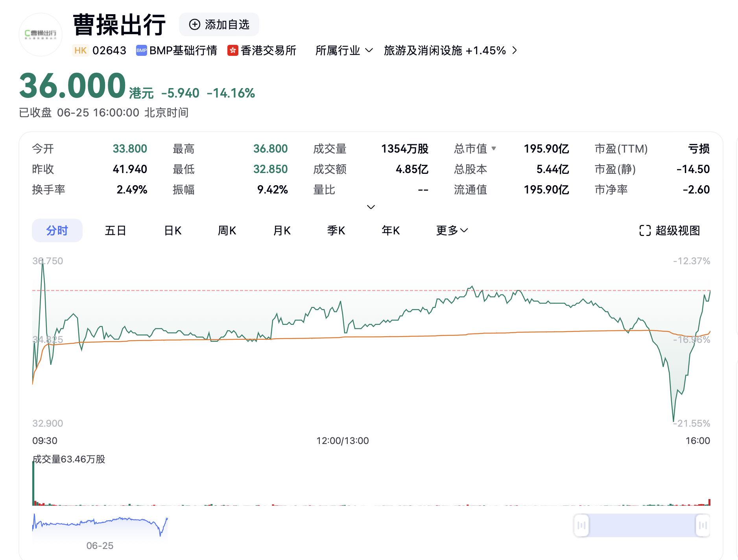The height and width of the screenshot is (560, 738).
Task: Click the right range slider handle
Action: pyautogui.click(x=703, y=525)
